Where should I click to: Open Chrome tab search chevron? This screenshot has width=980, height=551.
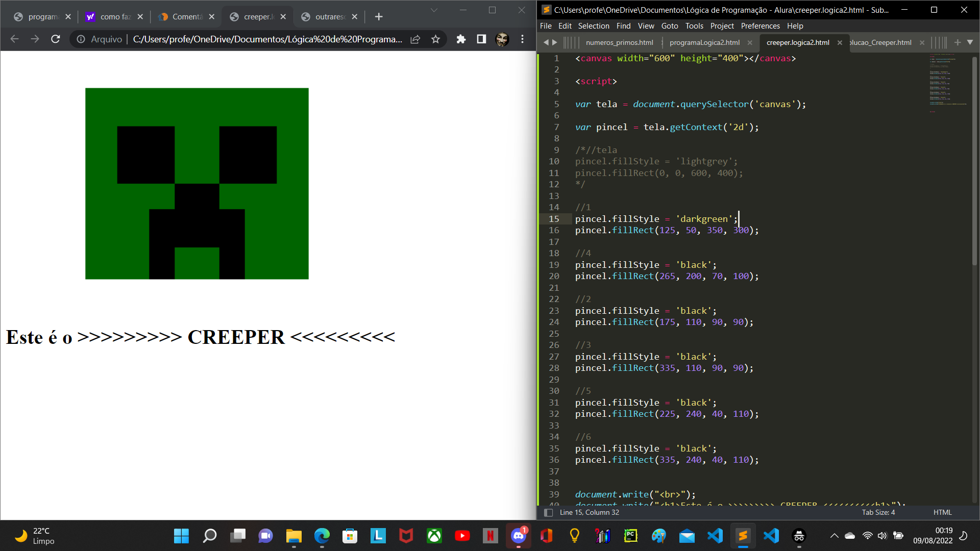tap(434, 10)
